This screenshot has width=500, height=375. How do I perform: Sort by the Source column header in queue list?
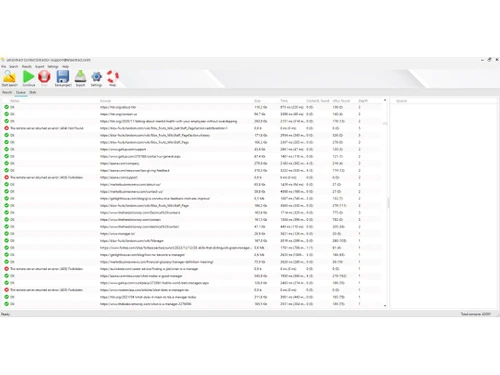click(x=105, y=101)
